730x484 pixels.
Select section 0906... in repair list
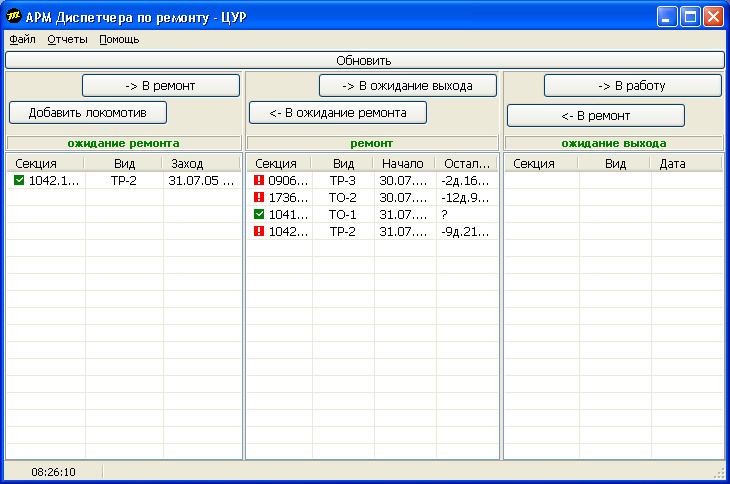click(288, 181)
